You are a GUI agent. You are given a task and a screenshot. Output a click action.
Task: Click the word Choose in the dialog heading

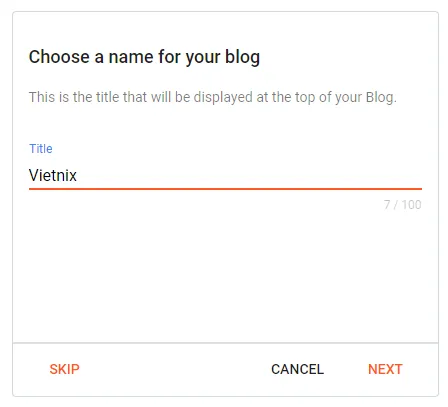(x=59, y=57)
